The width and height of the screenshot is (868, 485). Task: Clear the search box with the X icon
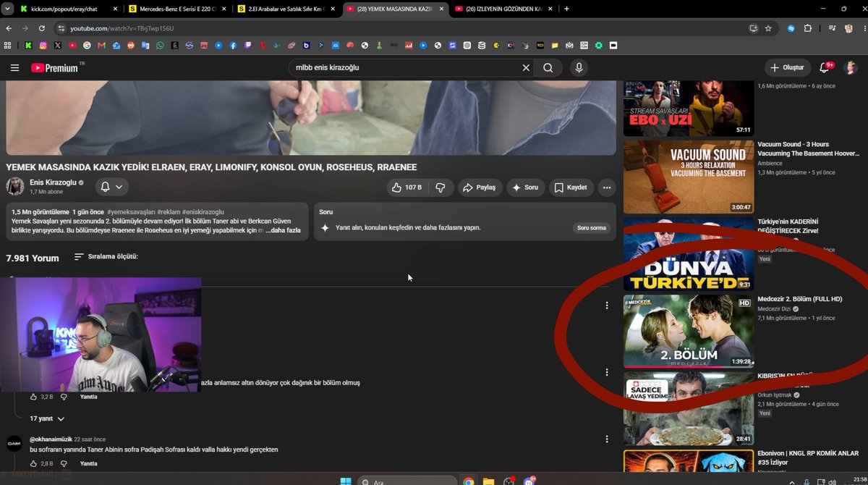tap(526, 67)
